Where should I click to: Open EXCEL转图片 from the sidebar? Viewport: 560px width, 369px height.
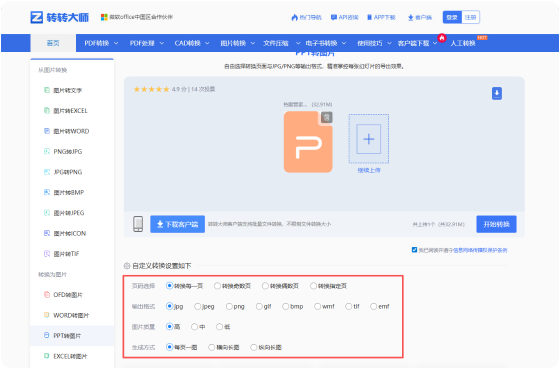click(70, 356)
